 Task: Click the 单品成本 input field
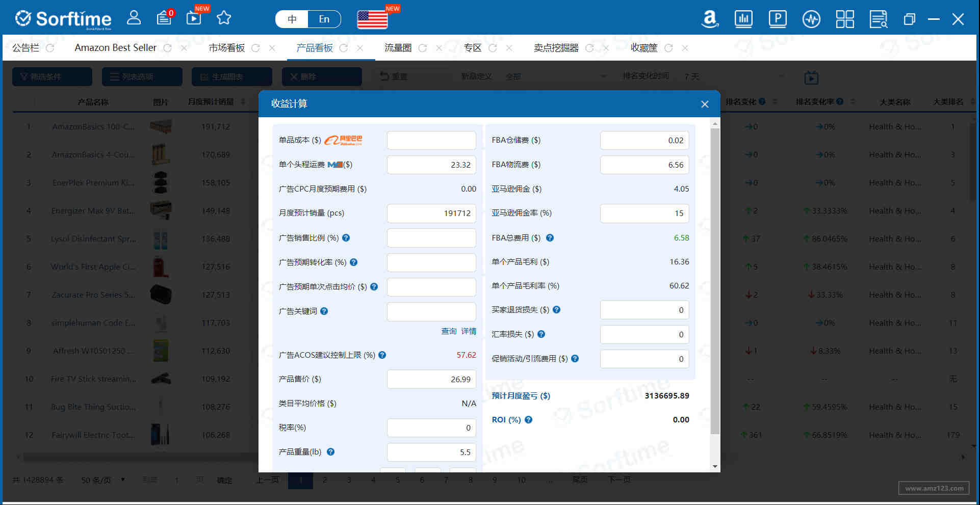[431, 140]
